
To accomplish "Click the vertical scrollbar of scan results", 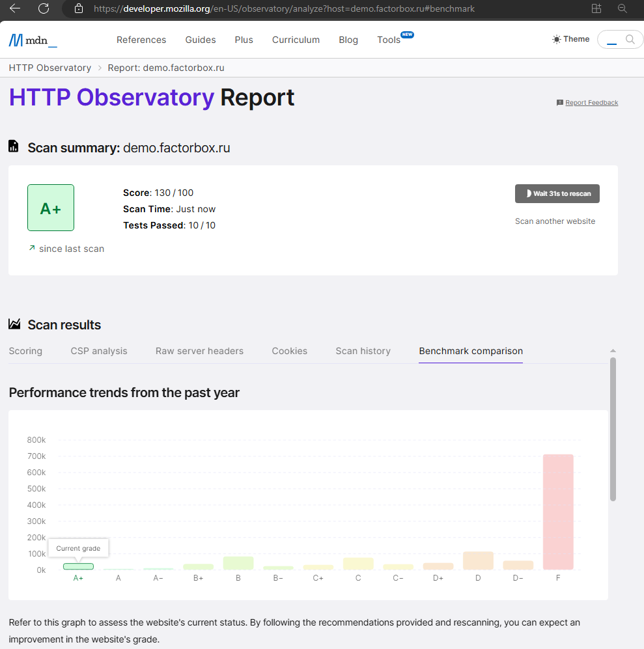I will (x=613, y=428).
